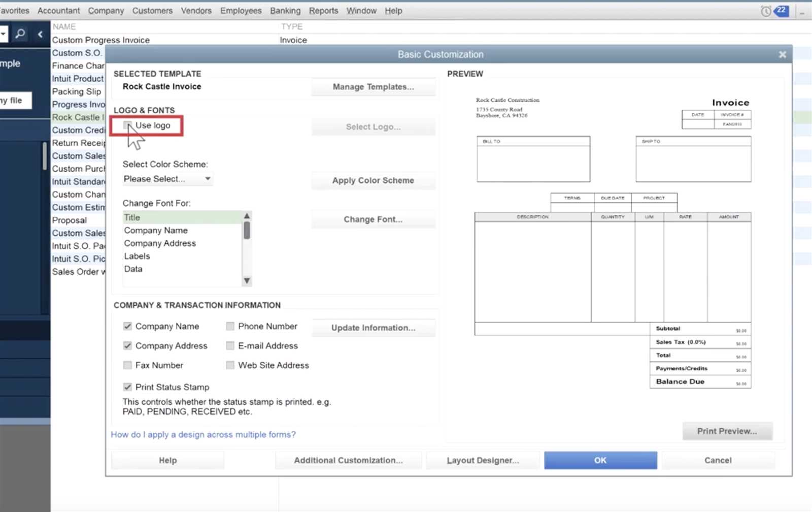
Task: Click the Select Logo button
Action: click(373, 127)
